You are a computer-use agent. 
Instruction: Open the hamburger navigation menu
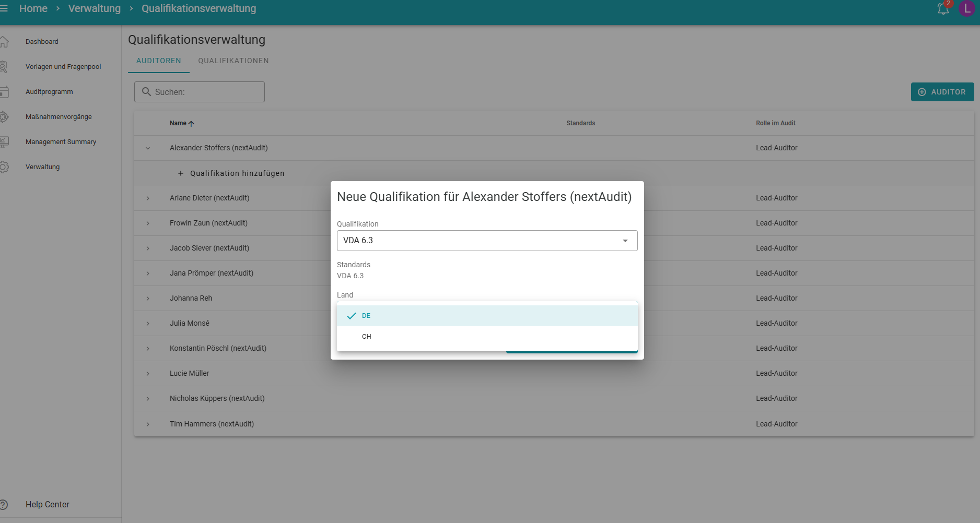point(4,8)
